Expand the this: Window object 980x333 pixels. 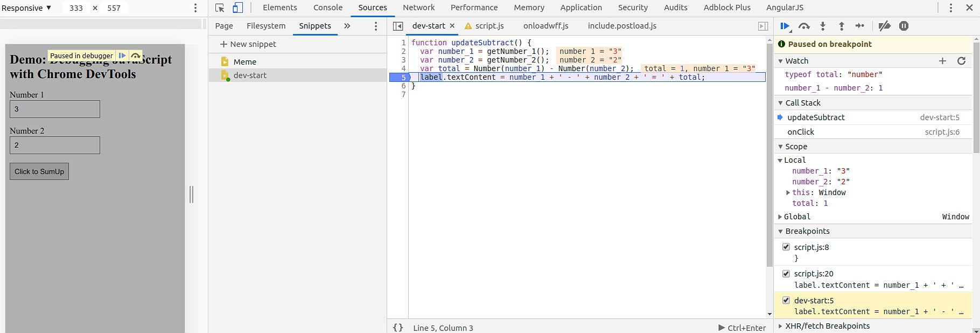point(788,192)
